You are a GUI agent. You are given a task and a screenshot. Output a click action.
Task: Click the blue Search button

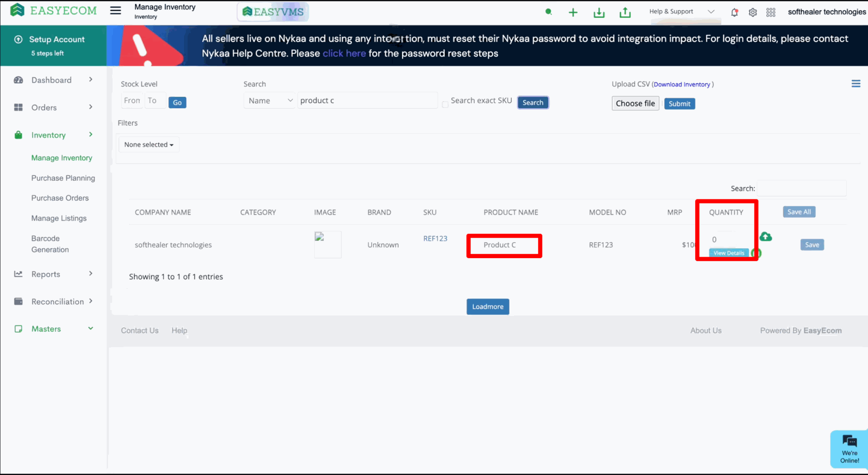tap(533, 103)
